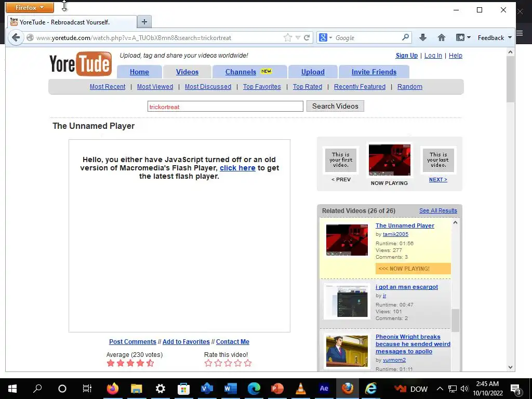
Task: Click Add to Favorites link
Action: (x=187, y=342)
